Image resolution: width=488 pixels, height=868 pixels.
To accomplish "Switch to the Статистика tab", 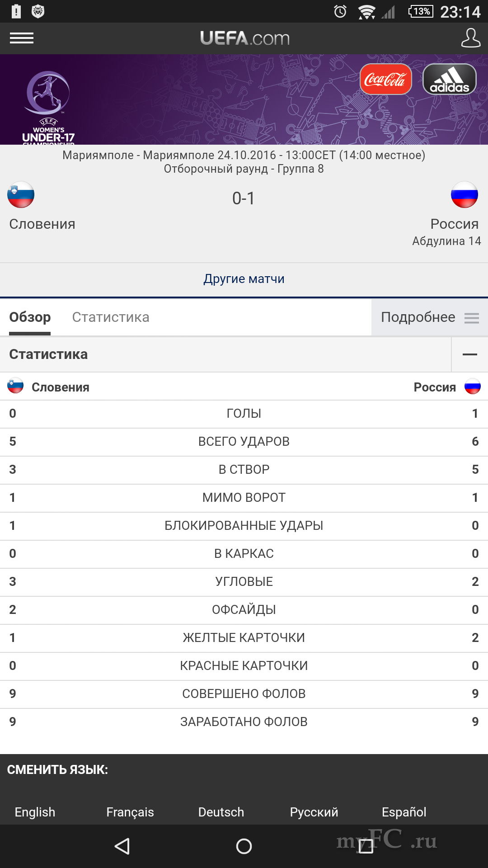I will click(x=111, y=317).
